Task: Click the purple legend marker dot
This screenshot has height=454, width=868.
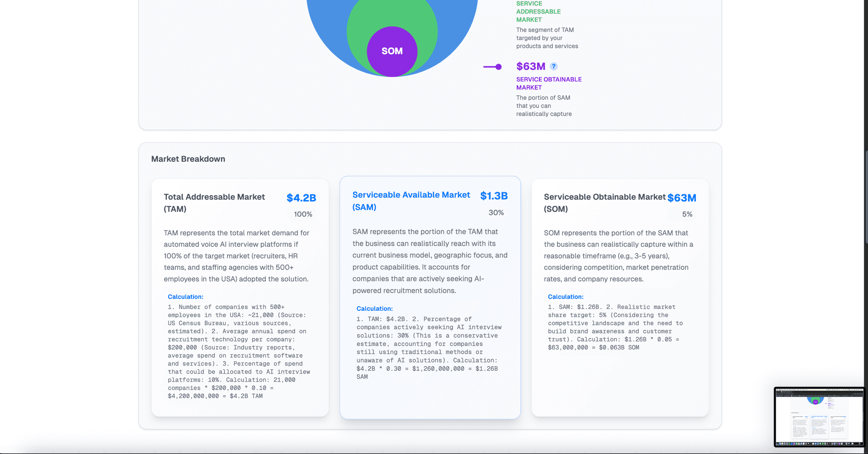Action: [498, 67]
